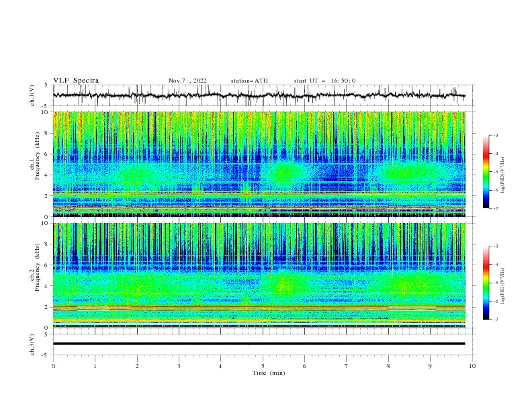Screen dimensions: 532x411
Task: Select the date text "Nov.7 , 2022"
Action: click(x=187, y=81)
